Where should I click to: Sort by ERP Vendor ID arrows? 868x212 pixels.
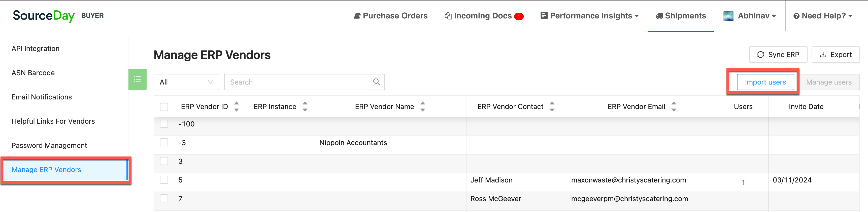coord(237,107)
